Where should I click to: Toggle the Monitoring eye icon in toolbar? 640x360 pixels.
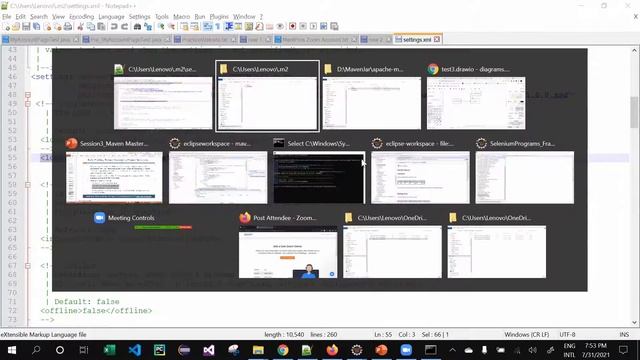(x=280, y=27)
